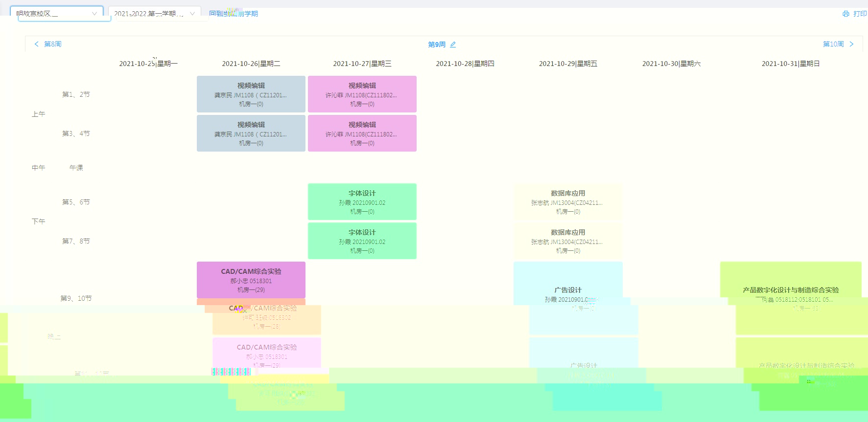Select the 2021-10-27 星期三 column header
Image resolution: width=868 pixels, height=422 pixels.
(362, 64)
